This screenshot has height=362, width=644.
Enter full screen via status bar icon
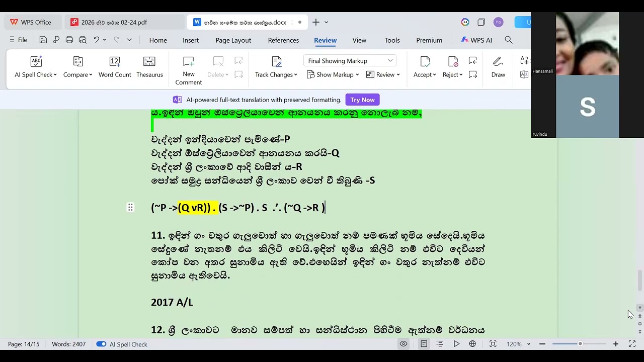tap(632, 344)
